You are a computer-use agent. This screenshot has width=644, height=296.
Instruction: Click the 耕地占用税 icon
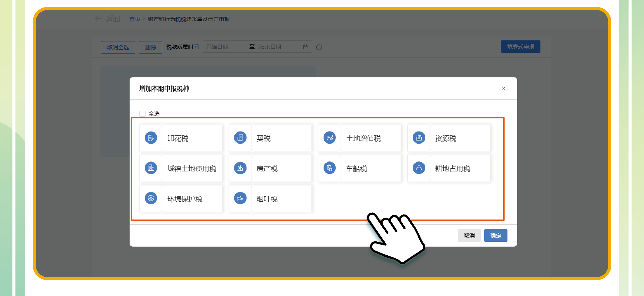tap(419, 168)
